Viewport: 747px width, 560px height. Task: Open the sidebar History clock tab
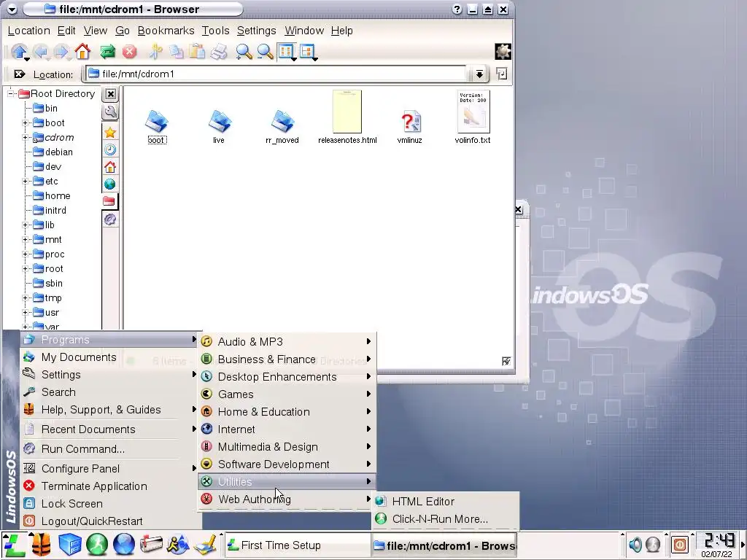click(x=110, y=149)
